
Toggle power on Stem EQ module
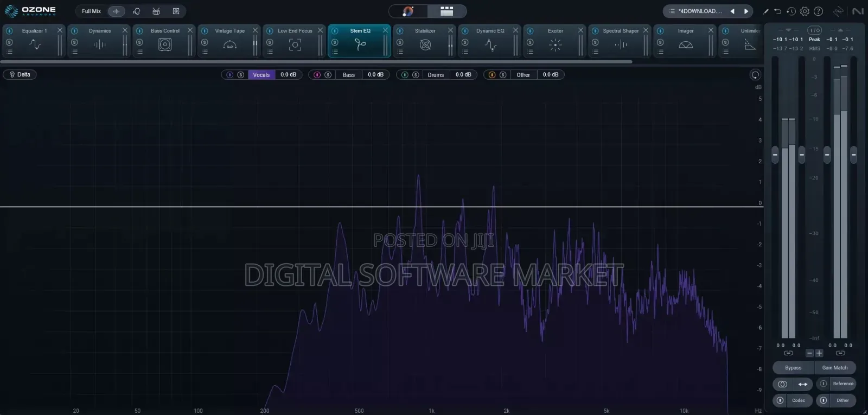point(335,31)
